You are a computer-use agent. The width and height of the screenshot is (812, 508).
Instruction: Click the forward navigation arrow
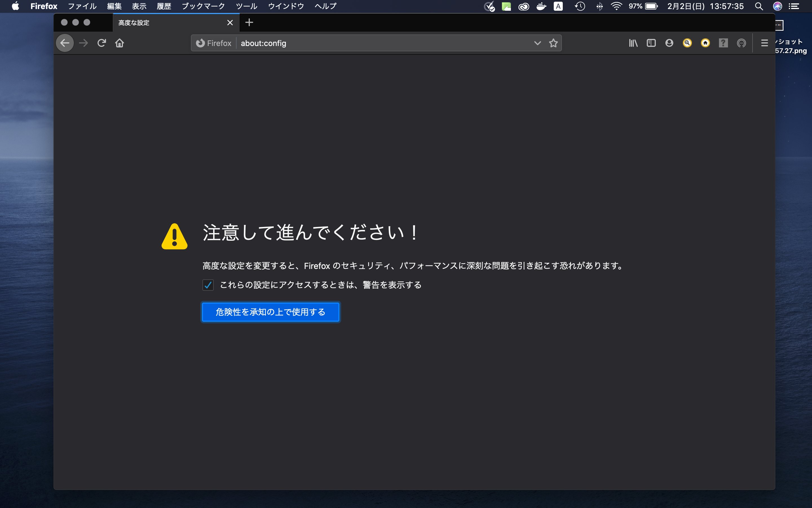coord(83,43)
